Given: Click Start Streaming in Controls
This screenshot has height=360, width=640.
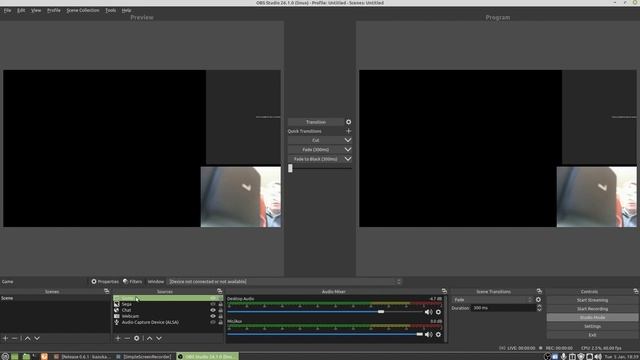Looking at the screenshot, I should click(x=592, y=300).
